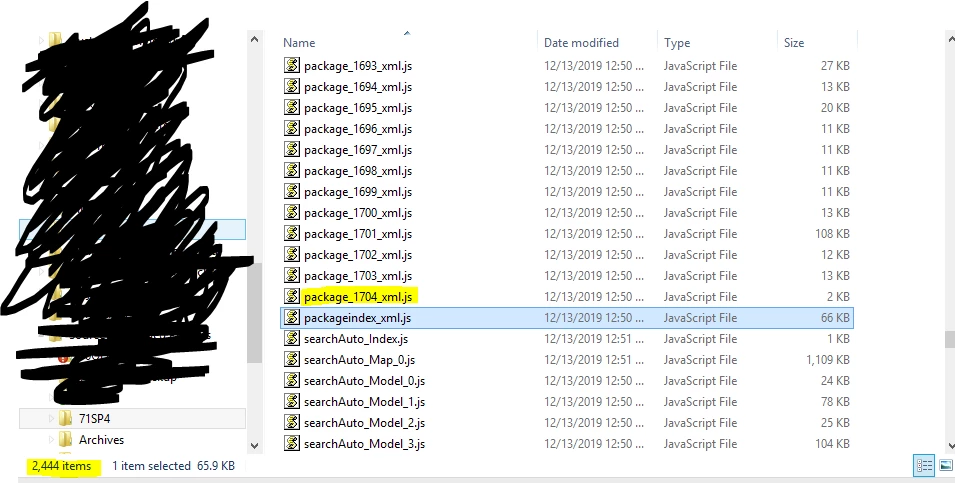The image size is (955, 483).
Task: Click the 1 item selected status text
Action: coord(152,466)
